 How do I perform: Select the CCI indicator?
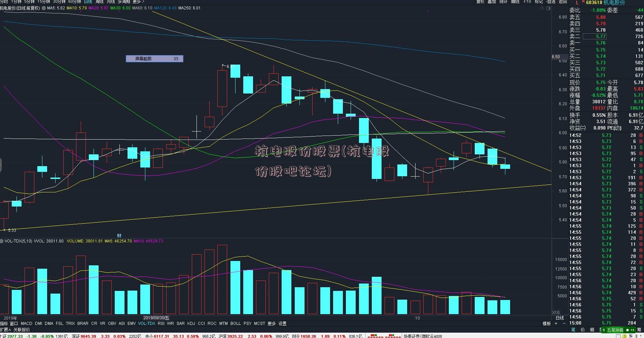201,324
